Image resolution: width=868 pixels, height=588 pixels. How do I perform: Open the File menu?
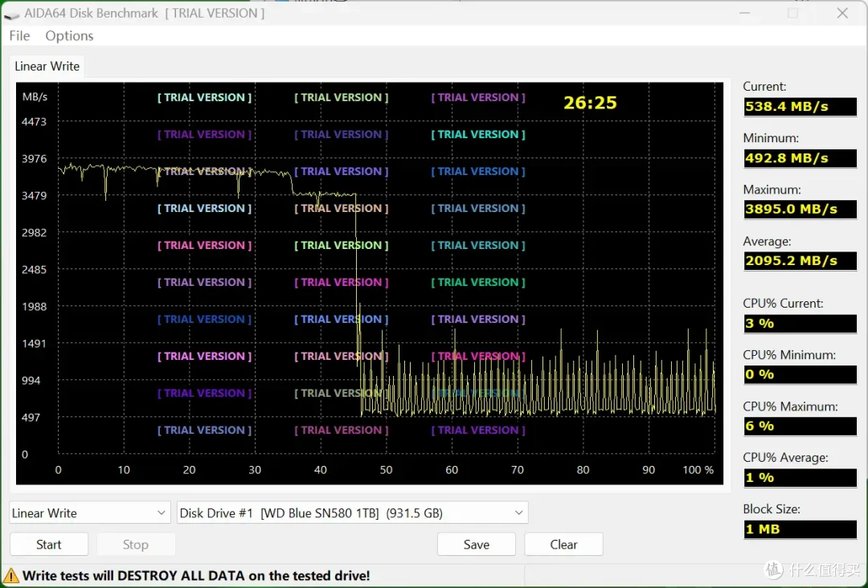coord(19,36)
